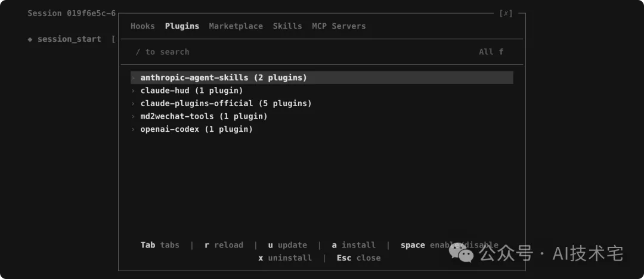Expand chevron beside claude-hud
The image size is (644, 279).
click(133, 91)
